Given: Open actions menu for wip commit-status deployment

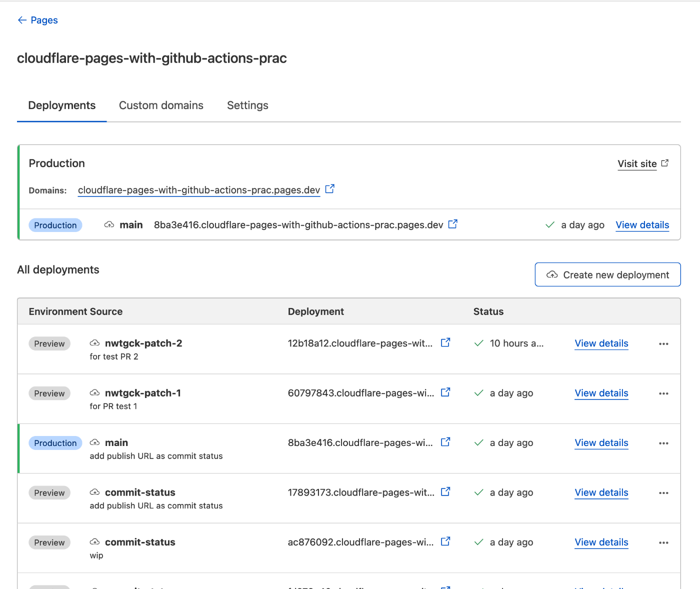Looking at the screenshot, I should tap(663, 543).
